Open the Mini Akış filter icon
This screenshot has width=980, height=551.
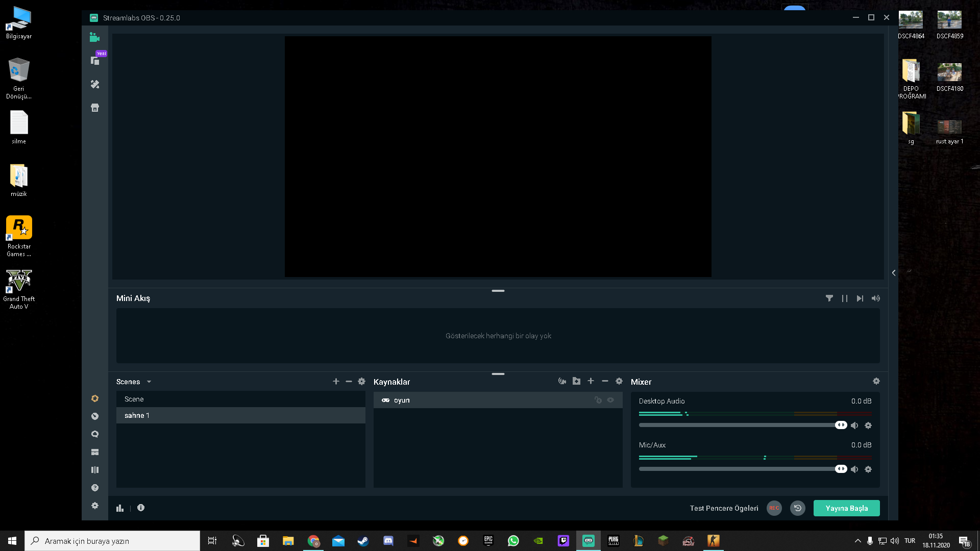coord(829,298)
